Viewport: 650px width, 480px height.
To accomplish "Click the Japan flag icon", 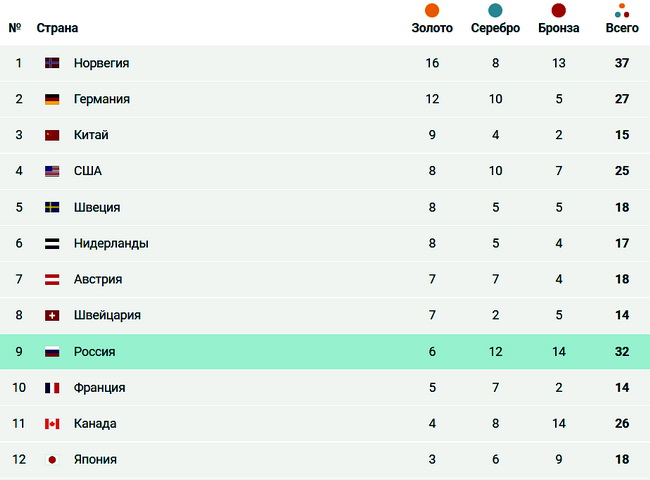I will [x=52, y=459].
